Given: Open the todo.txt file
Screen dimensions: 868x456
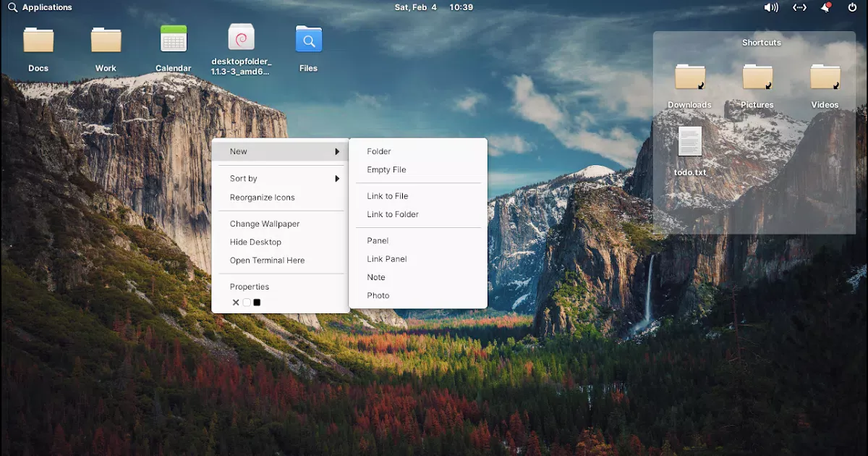Looking at the screenshot, I should [689, 143].
